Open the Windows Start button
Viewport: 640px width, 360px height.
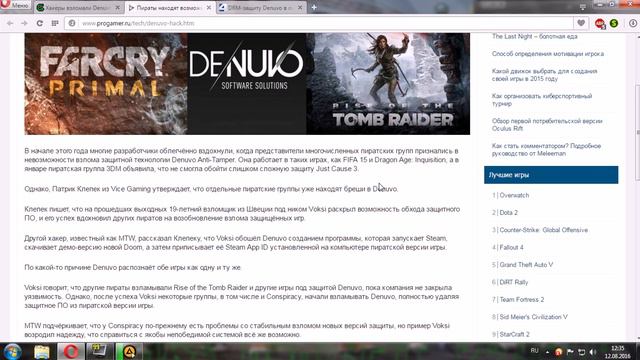coord(12,351)
